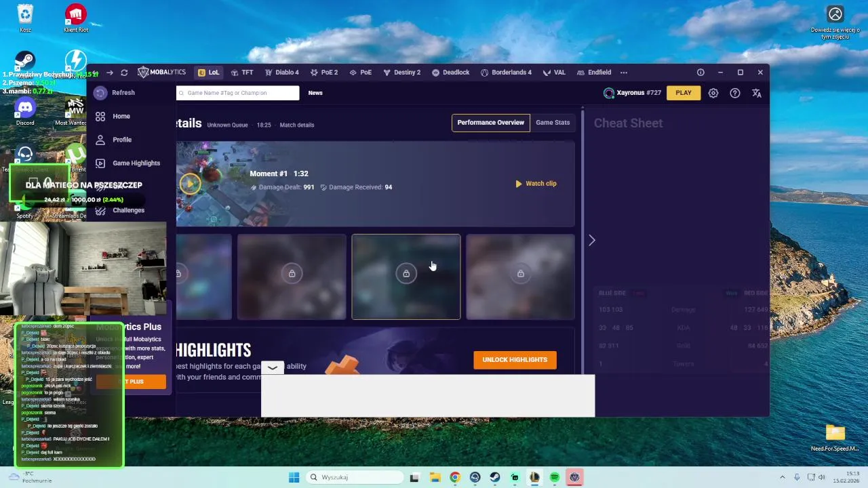The image size is (868, 488).
Task: Switch to the Diablo 4 tab
Action: [x=282, y=73]
